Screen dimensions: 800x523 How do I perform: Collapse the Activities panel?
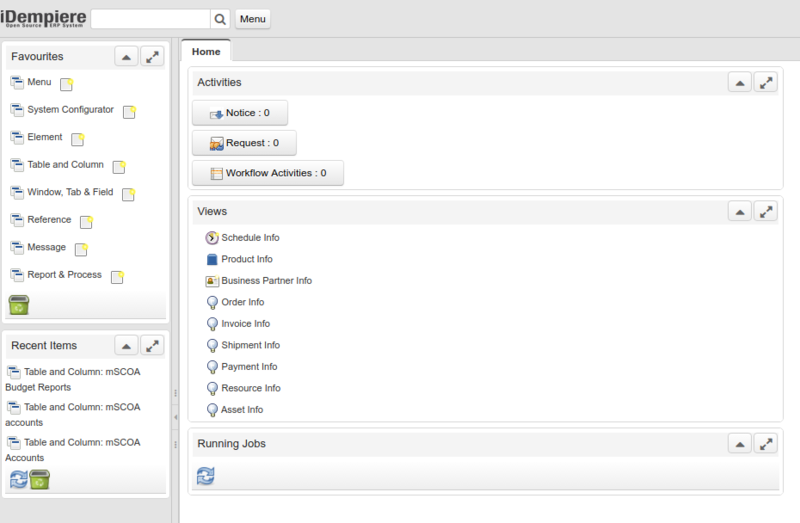click(x=739, y=83)
